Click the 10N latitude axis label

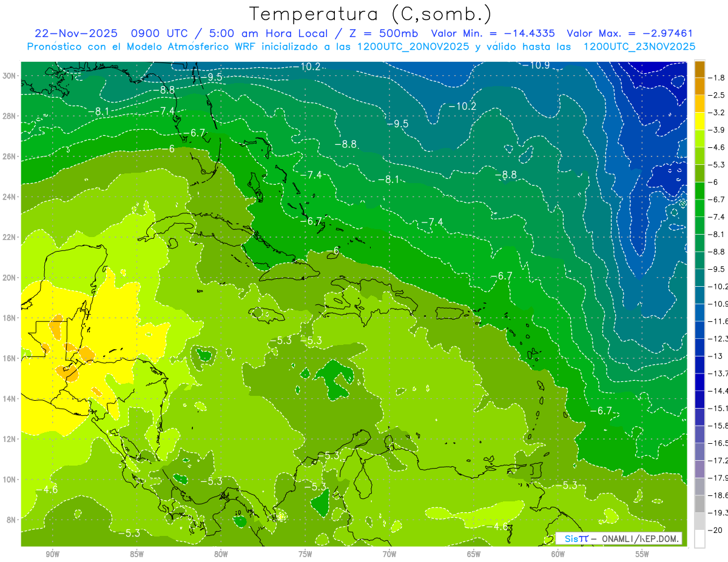10,480
